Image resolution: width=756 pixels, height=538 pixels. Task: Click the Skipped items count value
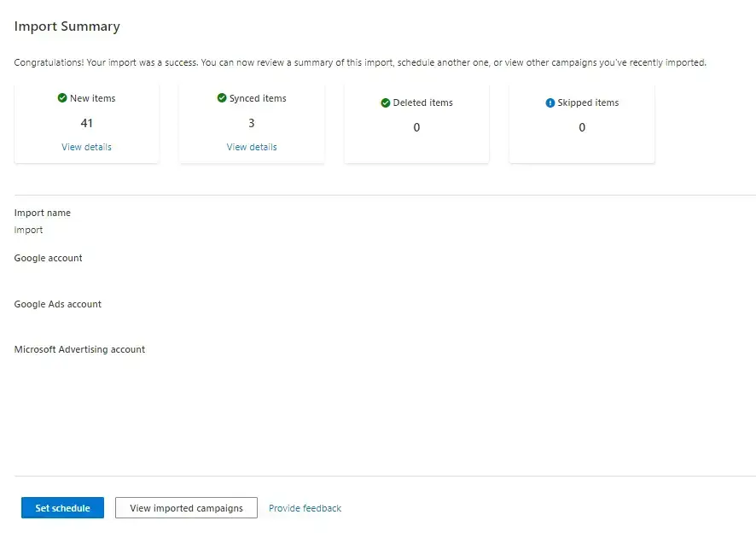[x=582, y=127]
